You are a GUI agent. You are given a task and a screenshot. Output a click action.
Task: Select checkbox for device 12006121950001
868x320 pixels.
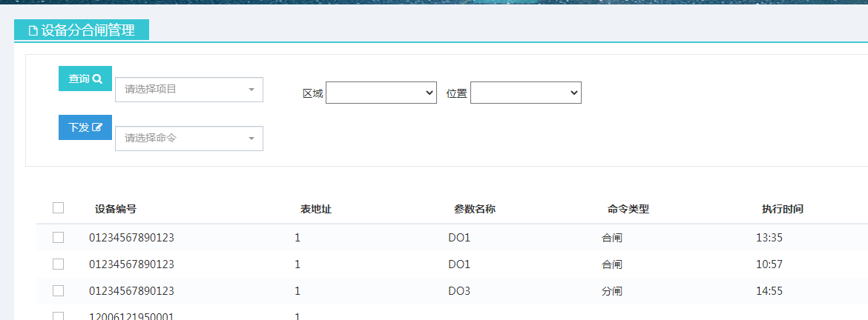[58, 316]
